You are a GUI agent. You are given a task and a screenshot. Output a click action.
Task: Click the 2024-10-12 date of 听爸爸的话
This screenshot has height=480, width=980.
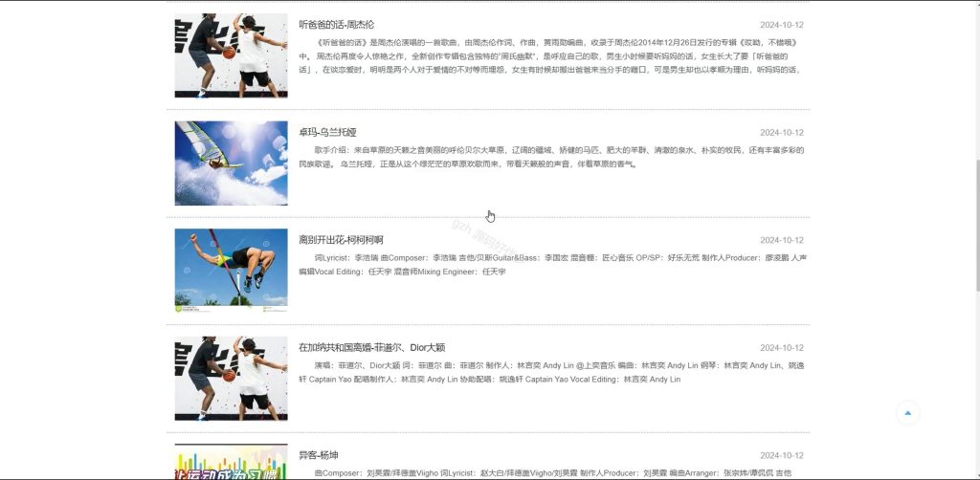[782, 25]
